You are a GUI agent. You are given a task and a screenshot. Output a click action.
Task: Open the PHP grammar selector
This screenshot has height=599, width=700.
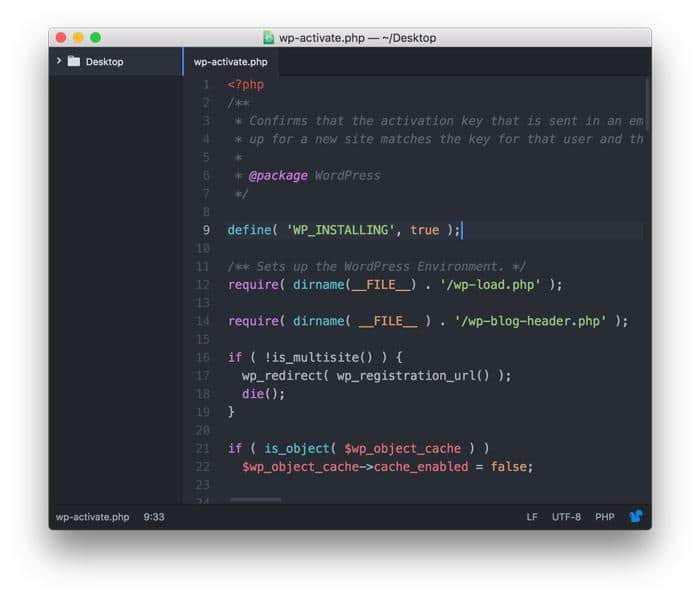tap(604, 517)
